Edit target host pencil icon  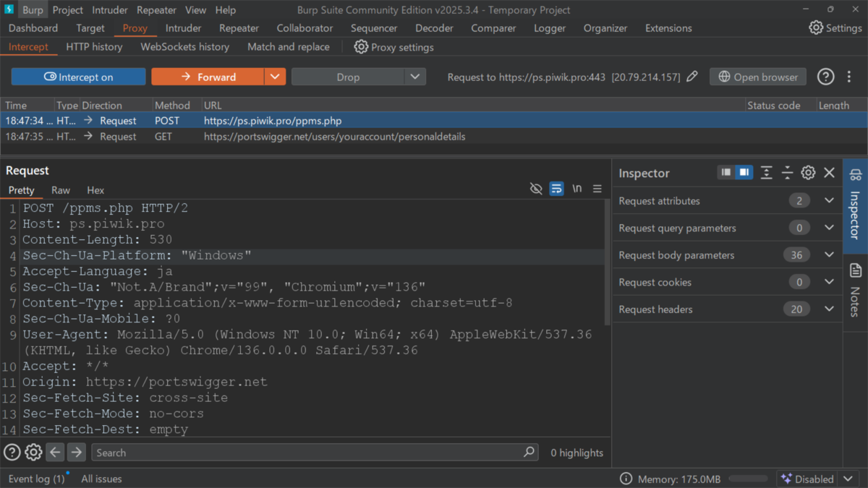click(692, 77)
